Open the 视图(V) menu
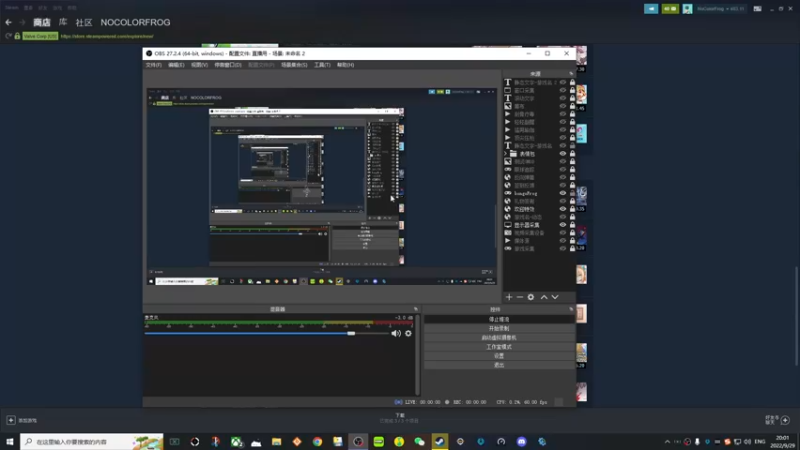Image resolution: width=800 pixels, height=450 pixels. pyautogui.click(x=199, y=65)
